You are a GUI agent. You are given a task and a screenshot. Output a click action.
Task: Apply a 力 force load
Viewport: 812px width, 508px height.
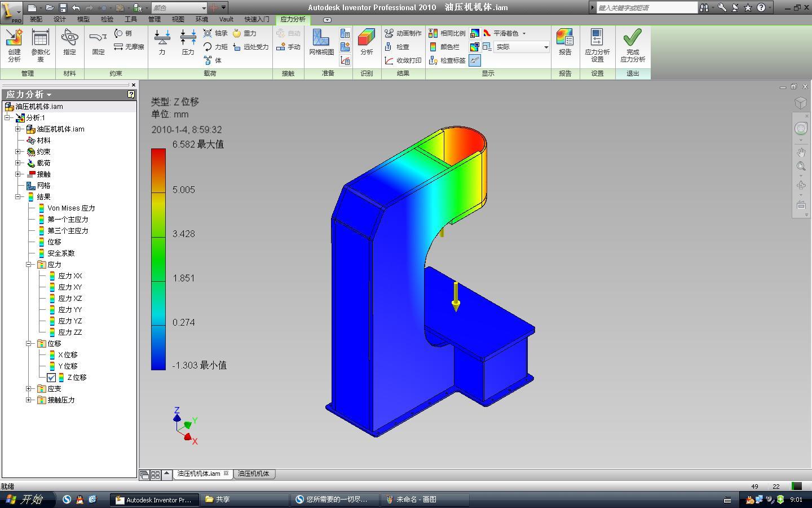click(162, 43)
